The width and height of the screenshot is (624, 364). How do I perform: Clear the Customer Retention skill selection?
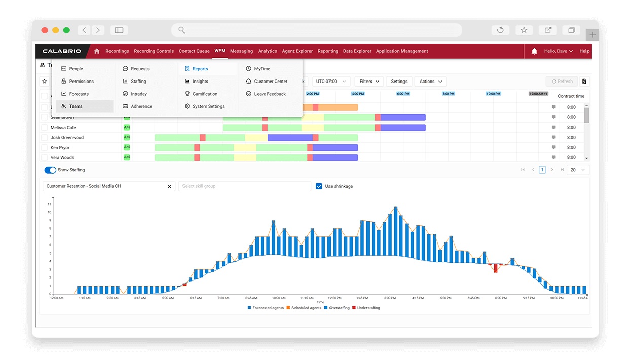(x=169, y=186)
